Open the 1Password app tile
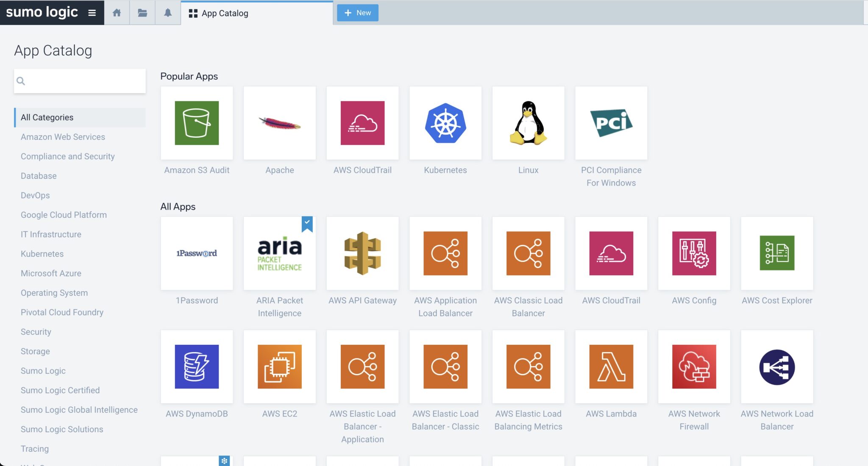The image size is (868, 466). coord(197,253)
